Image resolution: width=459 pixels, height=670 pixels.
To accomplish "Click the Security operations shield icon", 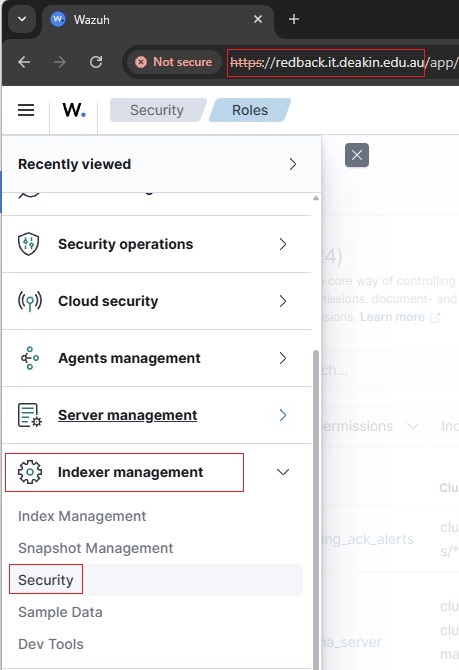I will 29,244.
